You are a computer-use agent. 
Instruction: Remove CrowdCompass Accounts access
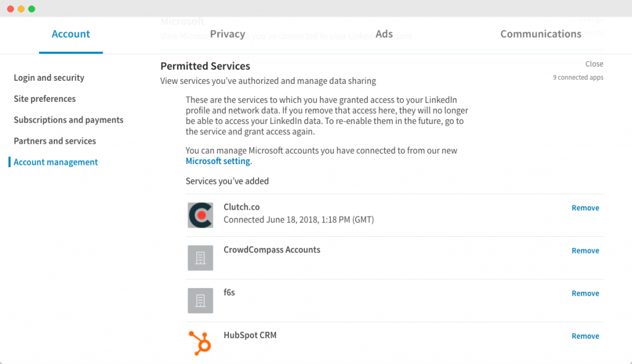[x=585, y=250]
